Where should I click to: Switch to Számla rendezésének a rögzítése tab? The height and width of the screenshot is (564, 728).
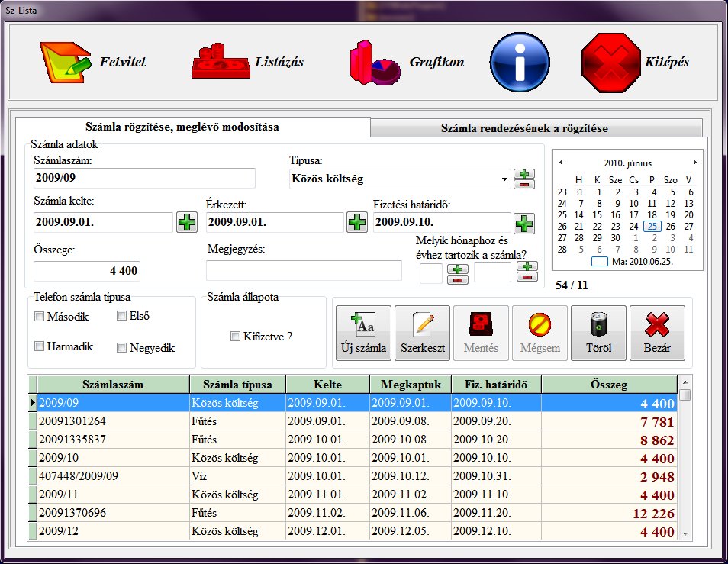(535, 128)
